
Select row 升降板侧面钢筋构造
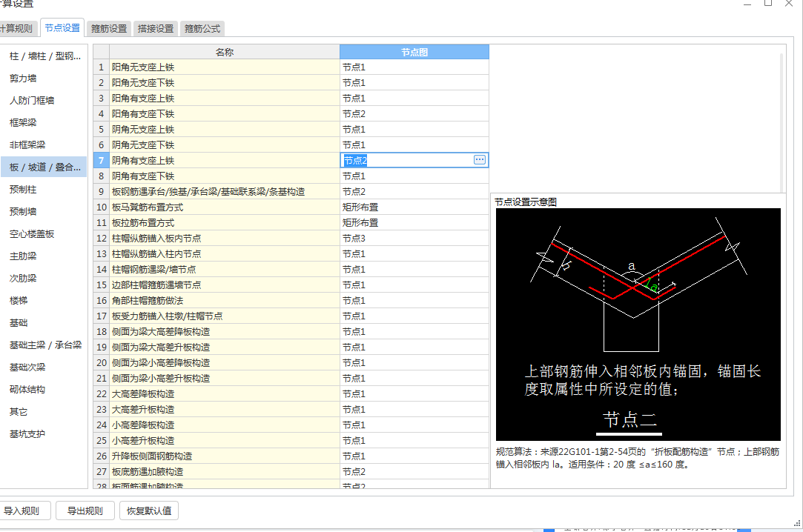[x=225, y=456]
